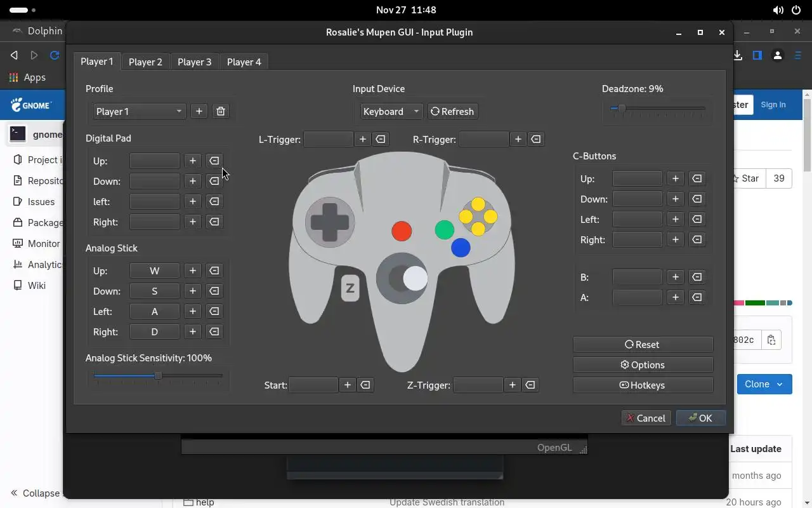The height and width of the screenshot is (508, 812).
Task: Clear the C-Buttons Right binding
Action: pos(697,239)
